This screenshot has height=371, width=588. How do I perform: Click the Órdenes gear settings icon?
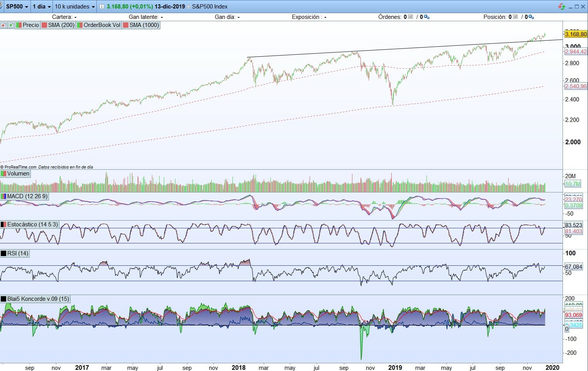[426, 17]
